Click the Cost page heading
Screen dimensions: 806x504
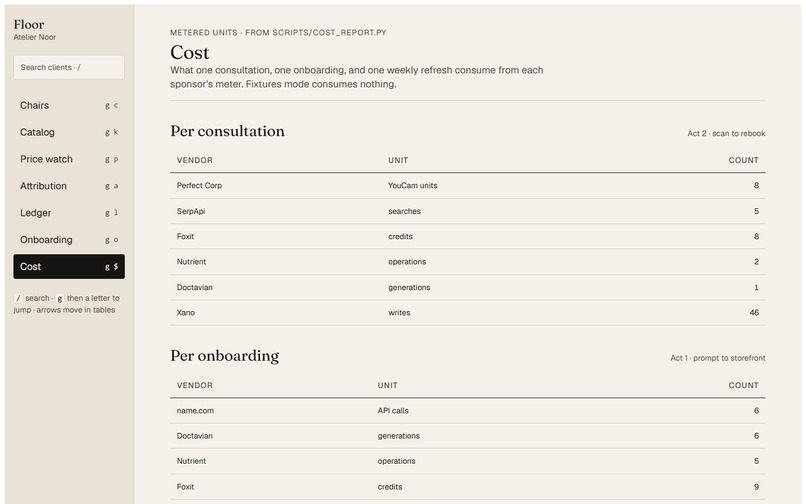190,52
